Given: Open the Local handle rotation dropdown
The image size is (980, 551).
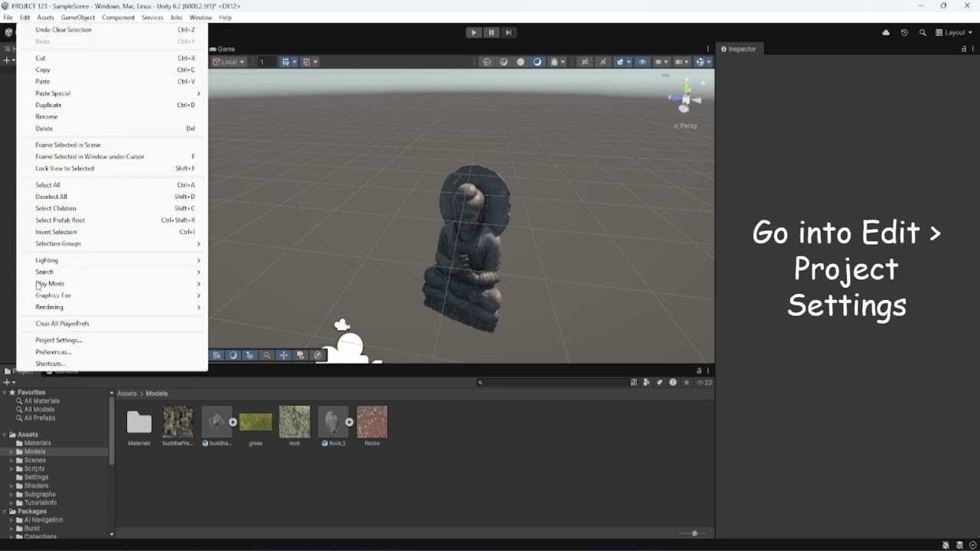Looking at the screenshot, I should pyautogui.click(x=229, y=62).
